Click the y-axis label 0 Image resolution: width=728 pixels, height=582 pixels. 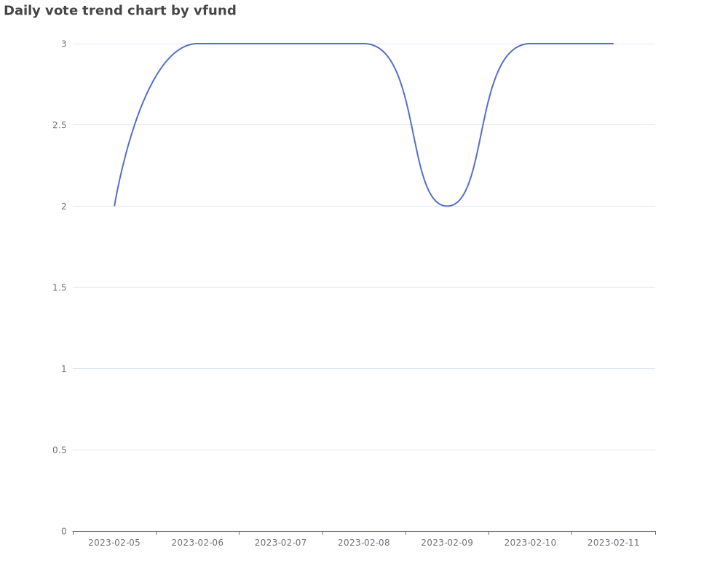click(64, 531)
